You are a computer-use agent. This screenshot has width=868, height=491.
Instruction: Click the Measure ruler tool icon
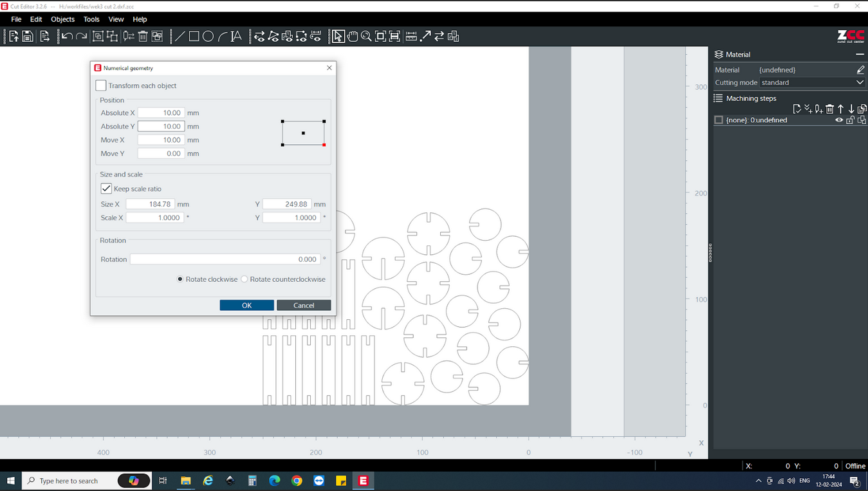pos(411,37)
